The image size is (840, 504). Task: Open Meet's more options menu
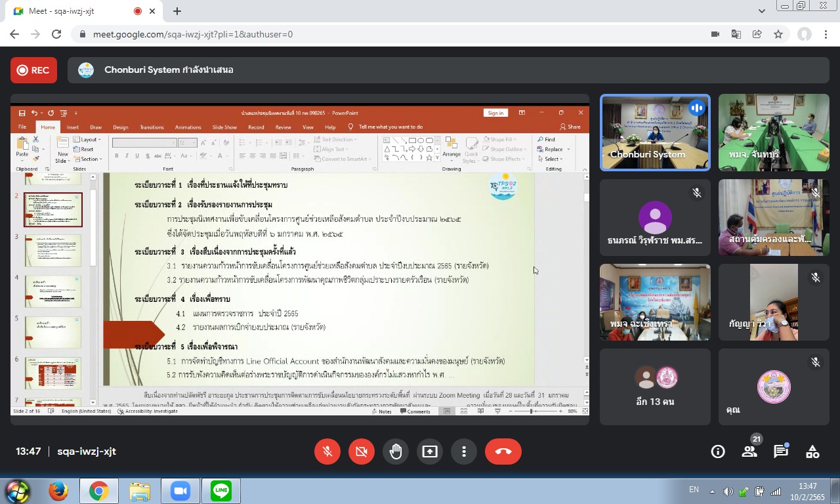(x=464, y=451)
